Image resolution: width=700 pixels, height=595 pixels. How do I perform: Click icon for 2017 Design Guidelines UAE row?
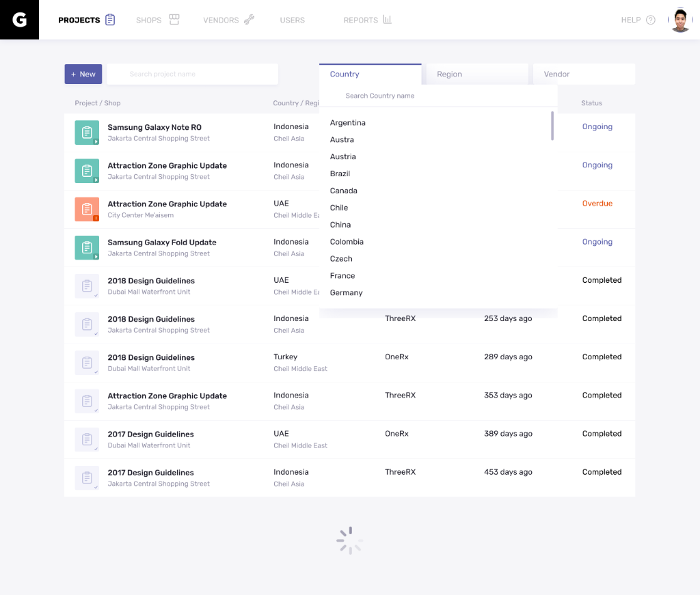pyautogui.click(x=87, y=439)
